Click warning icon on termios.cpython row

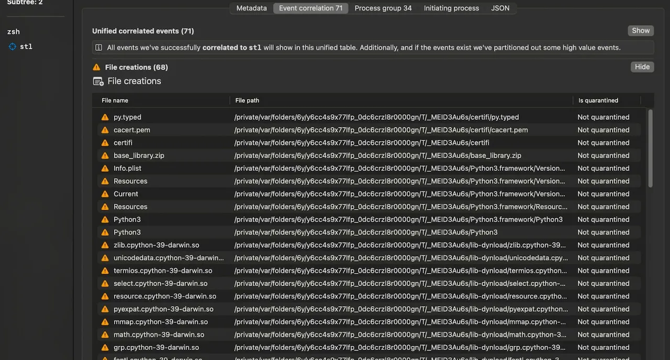point(105,271)
